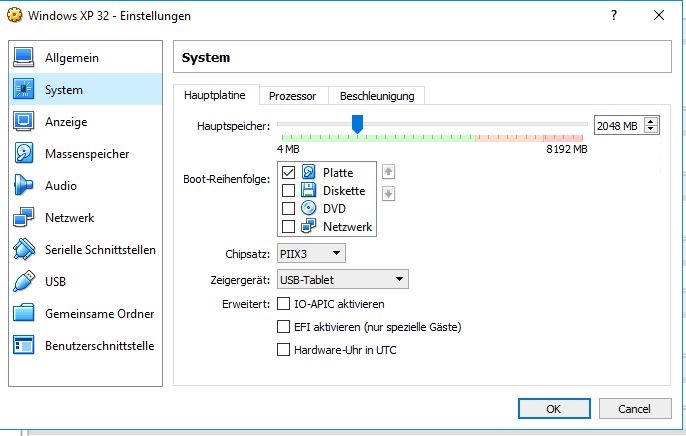Switch to the Beschleunigung tab
The width and height of the screenshot is (686, 436).
tap(377, 96)
